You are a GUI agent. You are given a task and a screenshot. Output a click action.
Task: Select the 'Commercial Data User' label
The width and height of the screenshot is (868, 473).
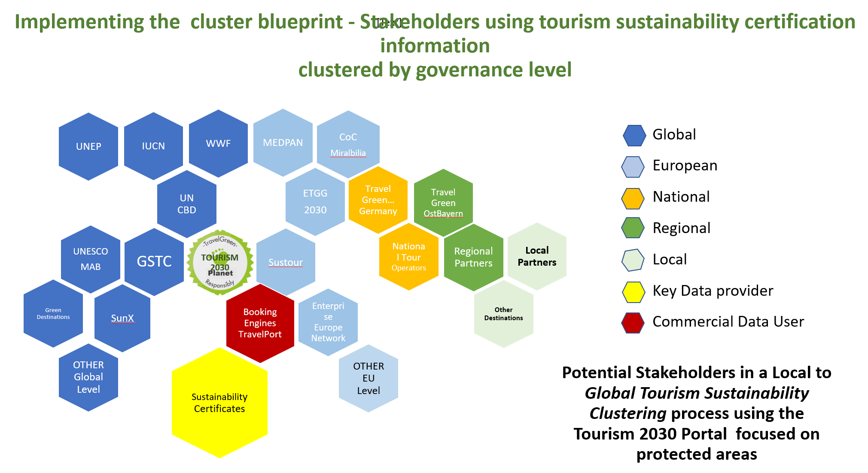(x=728, y=321)
